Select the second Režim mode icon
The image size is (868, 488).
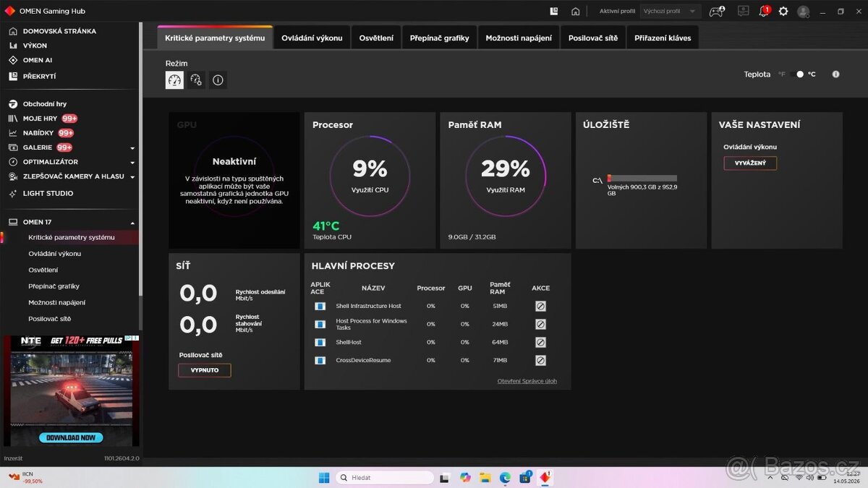pyautogui.click(x=196, y=80)
